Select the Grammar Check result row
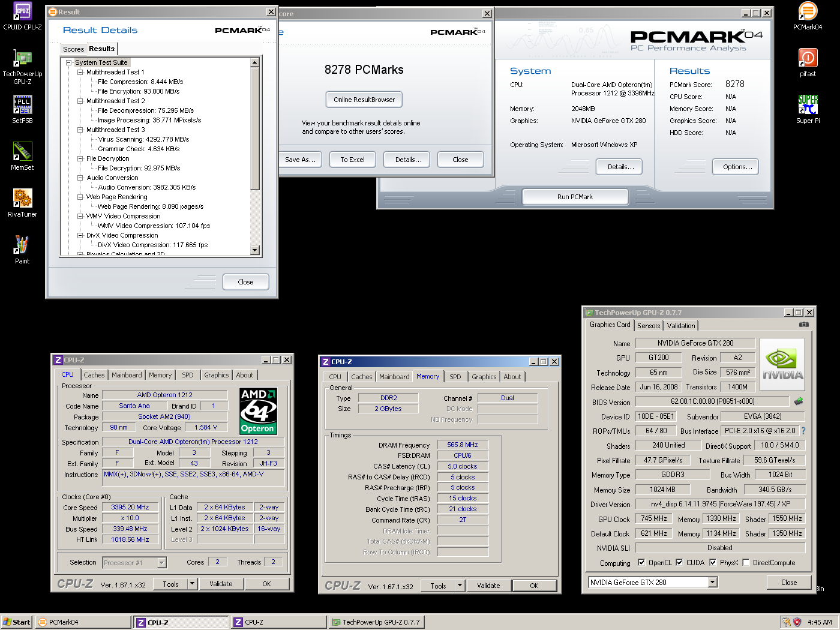Image resolution: width=840 pixels, height=630 pixels. tap(139, 149)
